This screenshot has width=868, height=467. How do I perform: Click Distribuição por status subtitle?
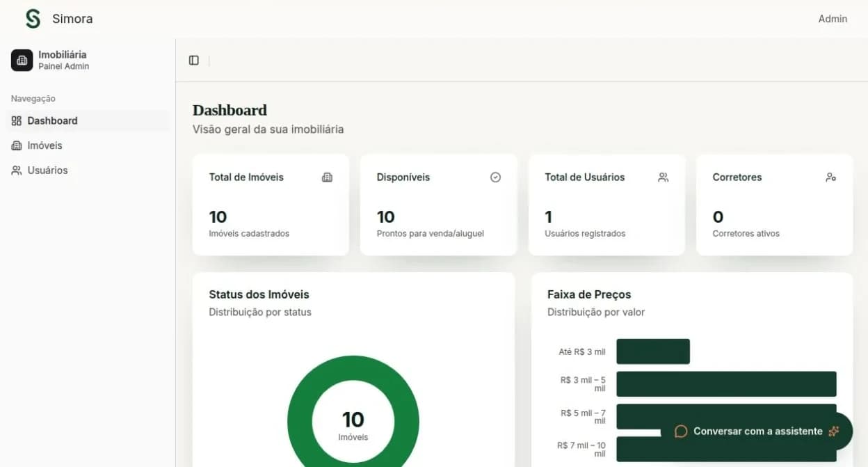point(260,312)
